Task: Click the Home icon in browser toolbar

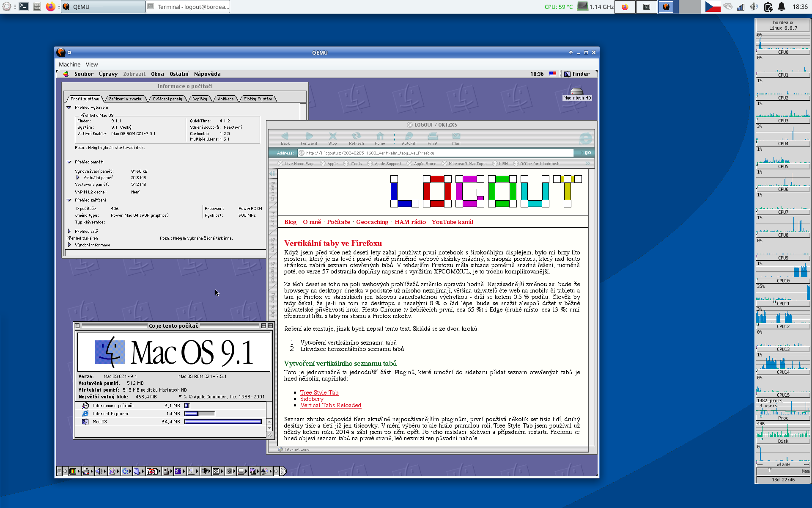Action: [380, 137]
